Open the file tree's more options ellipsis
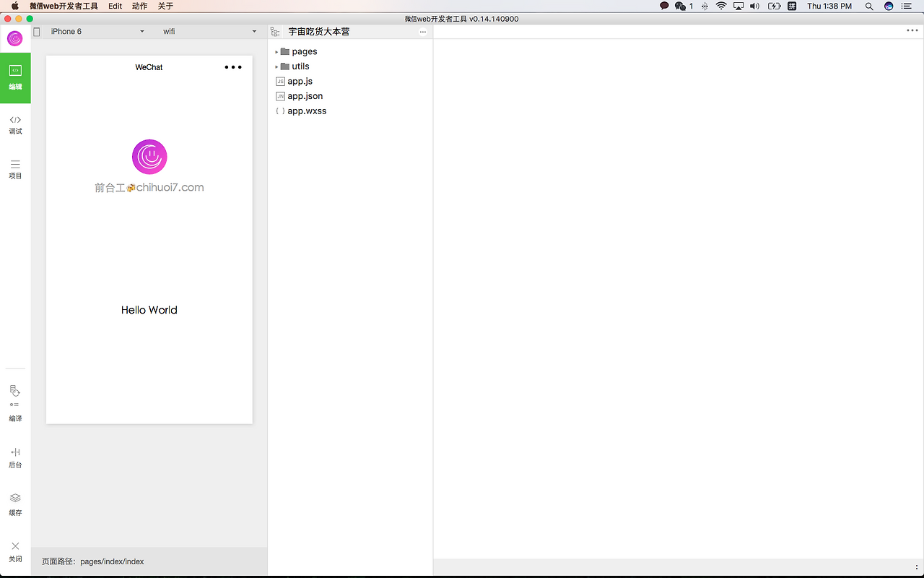This screenshot has height=578, width=924. (423, 32)
